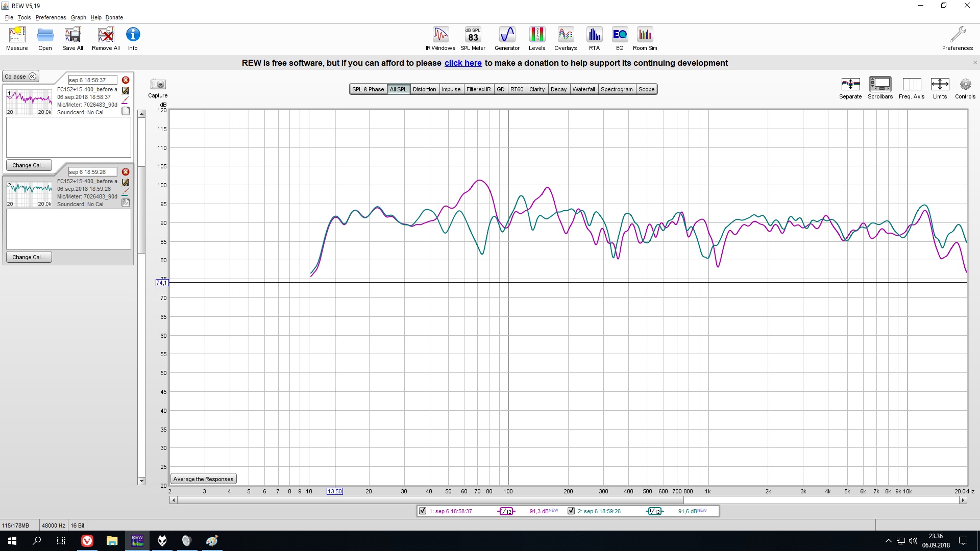The image size is (980, 551).
Task: Switch to SPL & Phase tab
Action: (368, 89)
